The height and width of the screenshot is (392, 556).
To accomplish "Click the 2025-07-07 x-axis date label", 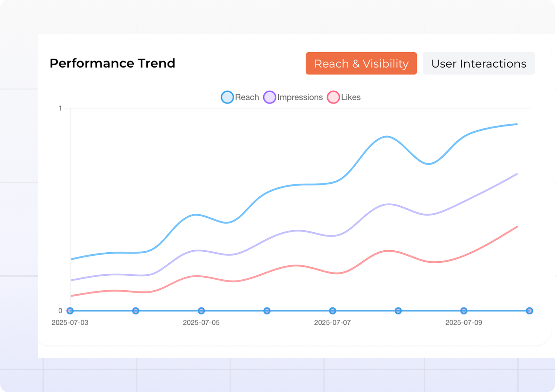I will [x=332, y=323].
